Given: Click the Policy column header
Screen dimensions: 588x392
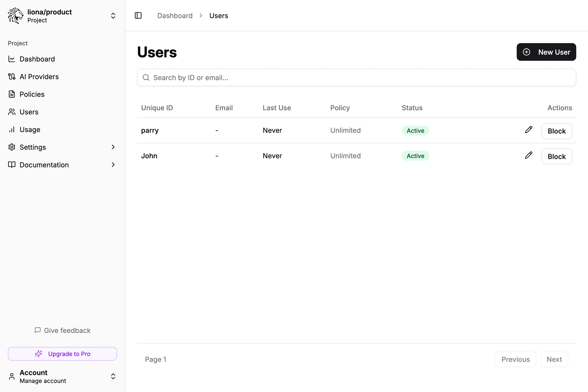Looking at the screenshot, I should pyautogui.click(x=340, y=108).
